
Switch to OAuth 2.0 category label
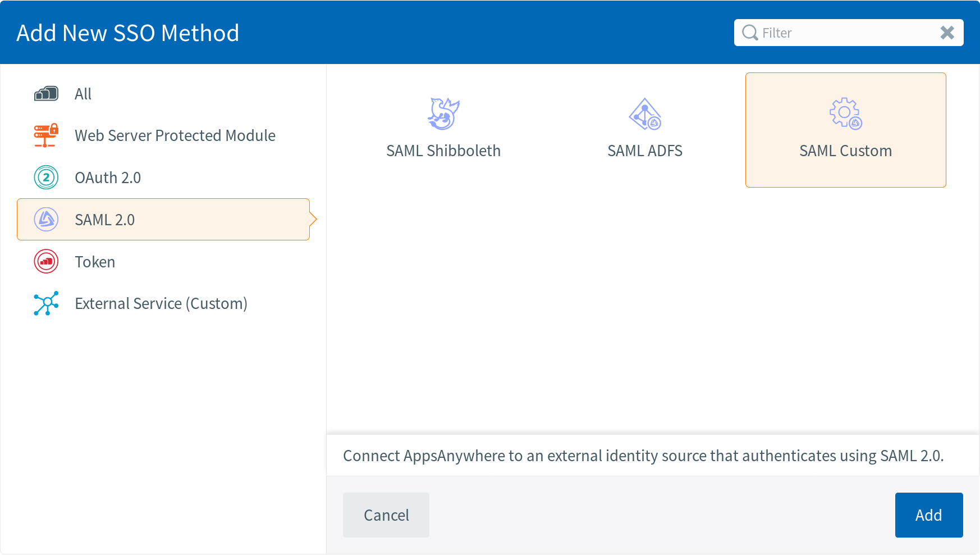pyautogui.click(x=108, y=178)
